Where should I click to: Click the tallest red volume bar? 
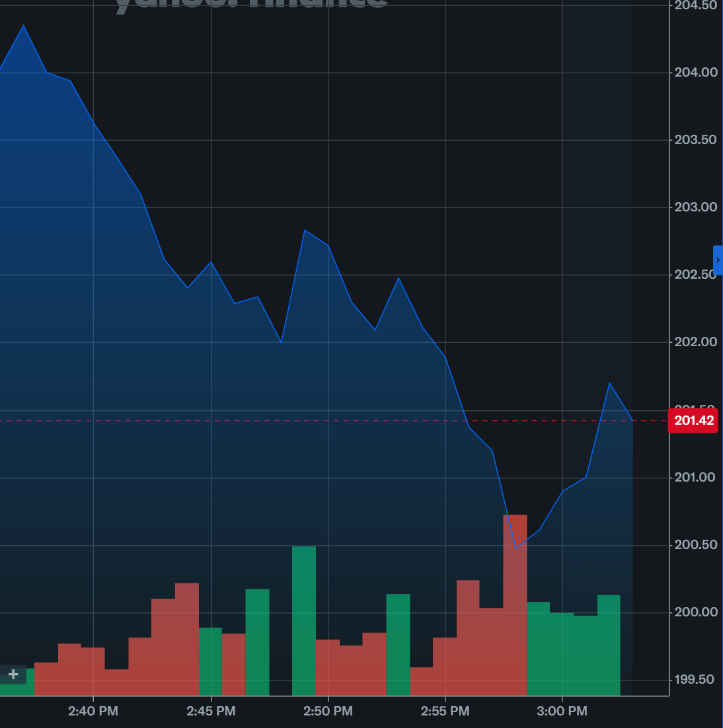pos(515,605)
